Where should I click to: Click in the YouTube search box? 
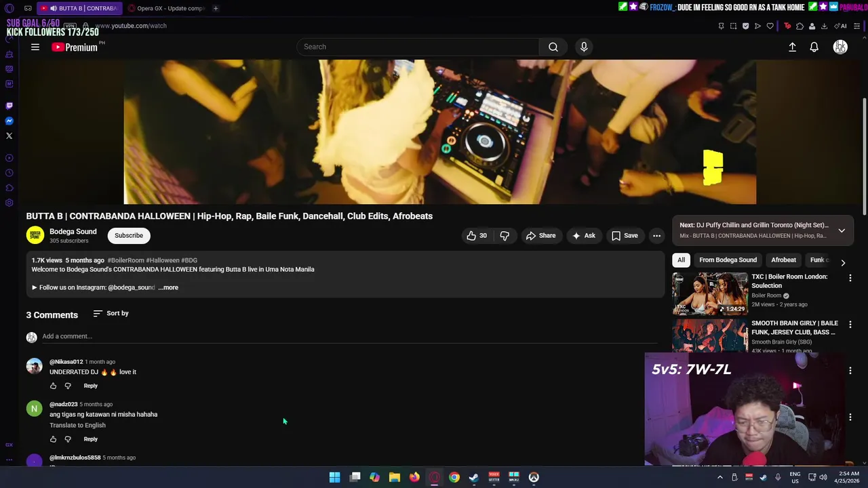point(418,47)
